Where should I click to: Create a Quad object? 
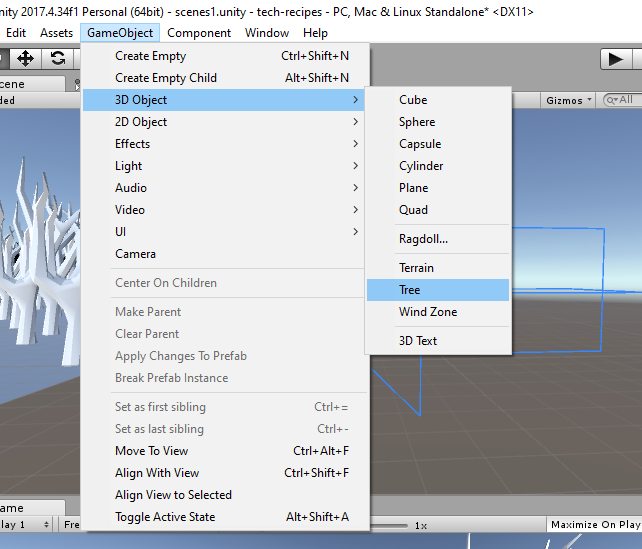click(438, 210)
